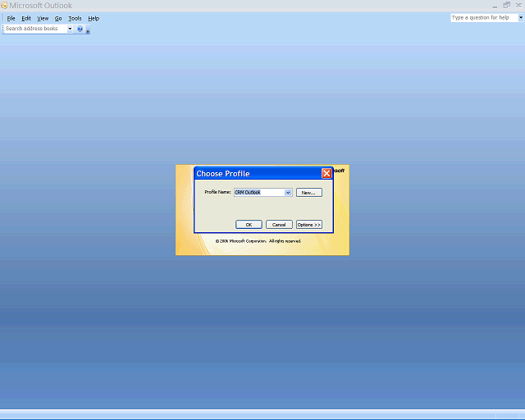
Task: Expand the dialog with Options >> button
Action: (309, 225)
